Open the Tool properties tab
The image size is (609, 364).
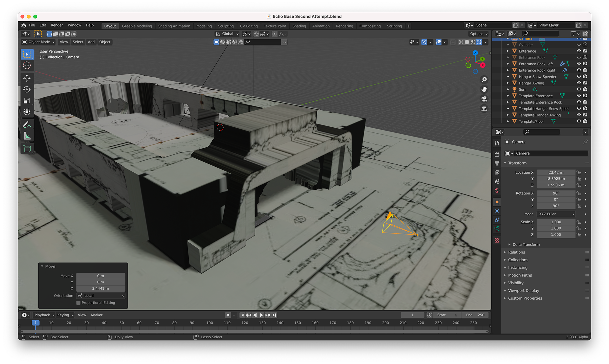tap(497, 143)
